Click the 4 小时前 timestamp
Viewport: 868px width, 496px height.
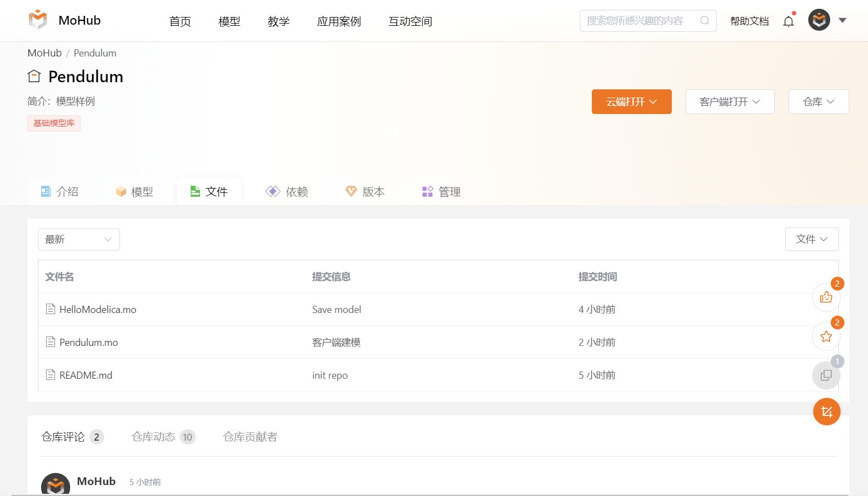click(597, 310)
